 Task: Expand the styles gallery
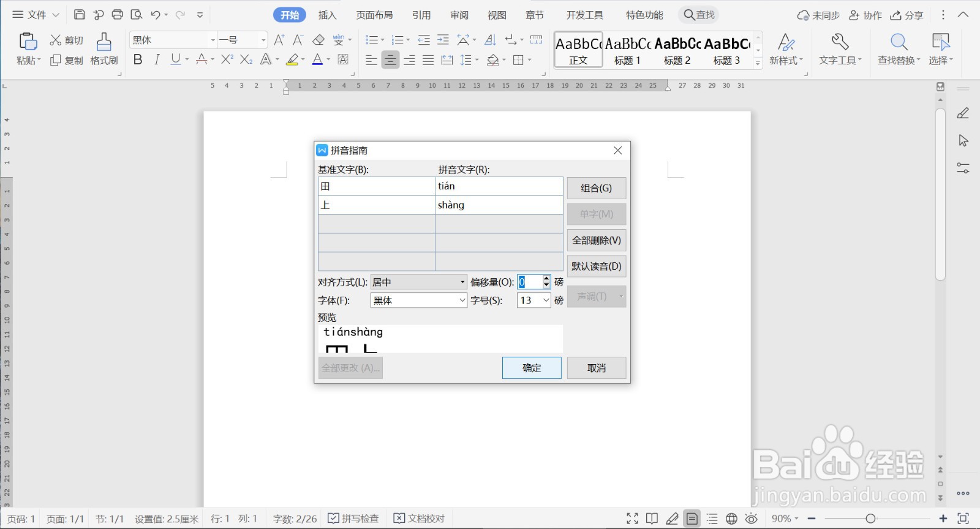pos(758,63)
